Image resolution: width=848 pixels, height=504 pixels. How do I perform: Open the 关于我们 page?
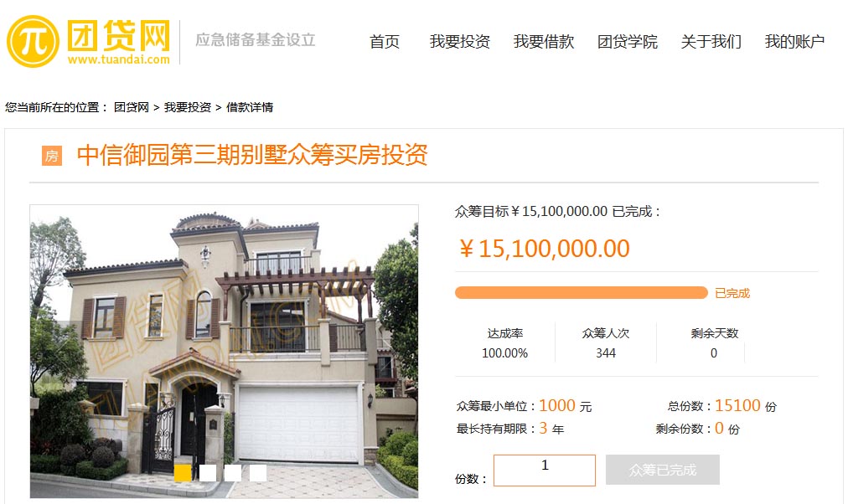coord(711,42)
